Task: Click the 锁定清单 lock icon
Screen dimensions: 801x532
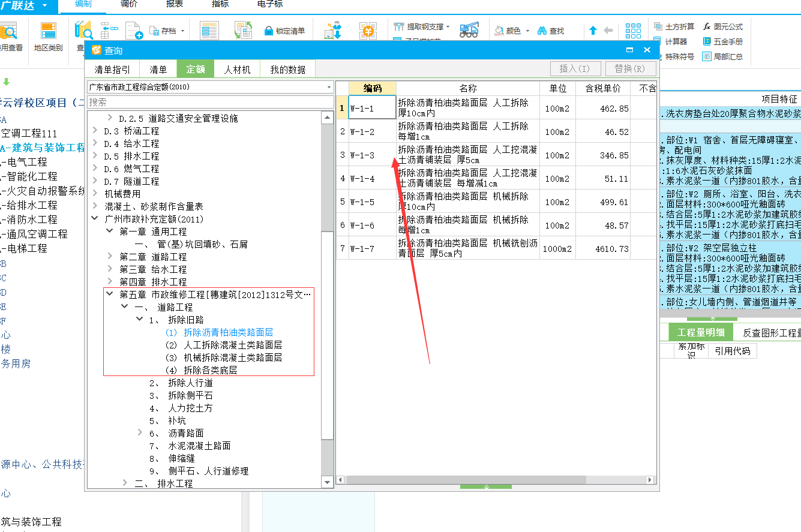Action: 269,31
